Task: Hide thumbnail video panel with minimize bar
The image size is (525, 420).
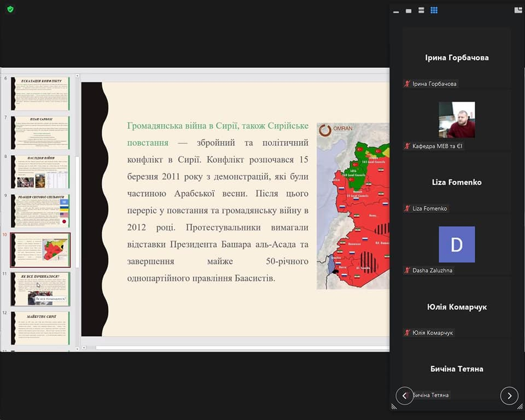Action: coord(396,11)
